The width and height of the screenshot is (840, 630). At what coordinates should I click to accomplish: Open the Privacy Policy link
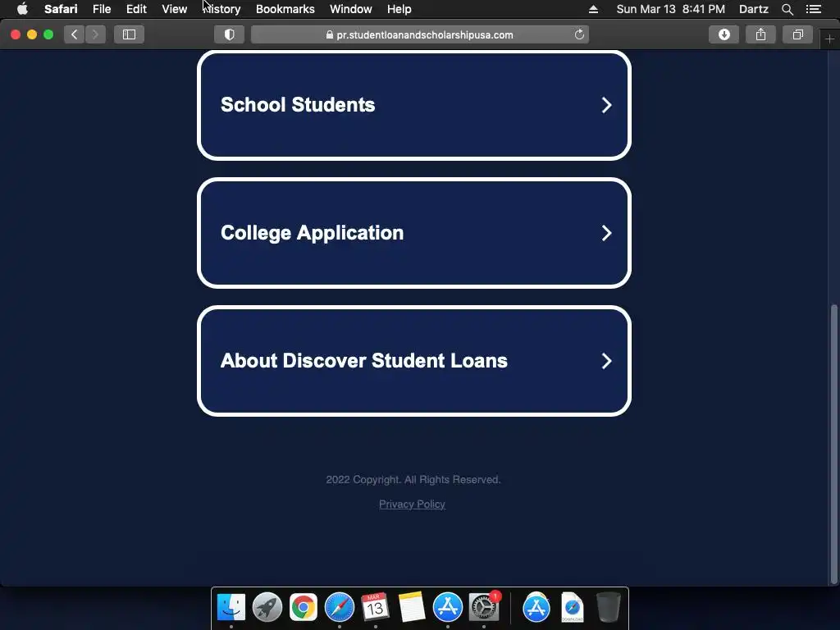[412, 504]
